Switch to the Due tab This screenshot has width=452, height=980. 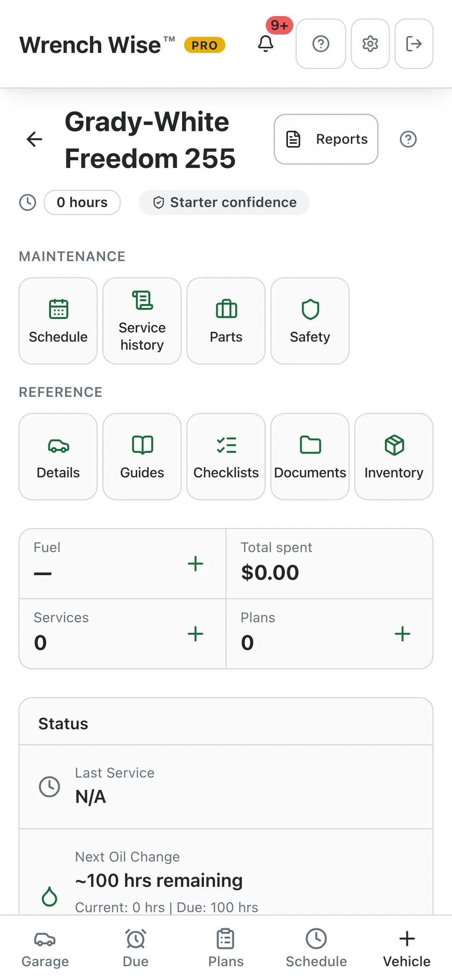[x=136, y=949]
